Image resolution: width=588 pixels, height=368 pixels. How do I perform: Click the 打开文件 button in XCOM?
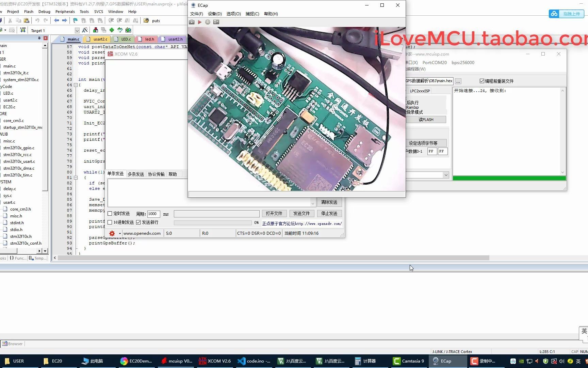[x=274, y=213]
